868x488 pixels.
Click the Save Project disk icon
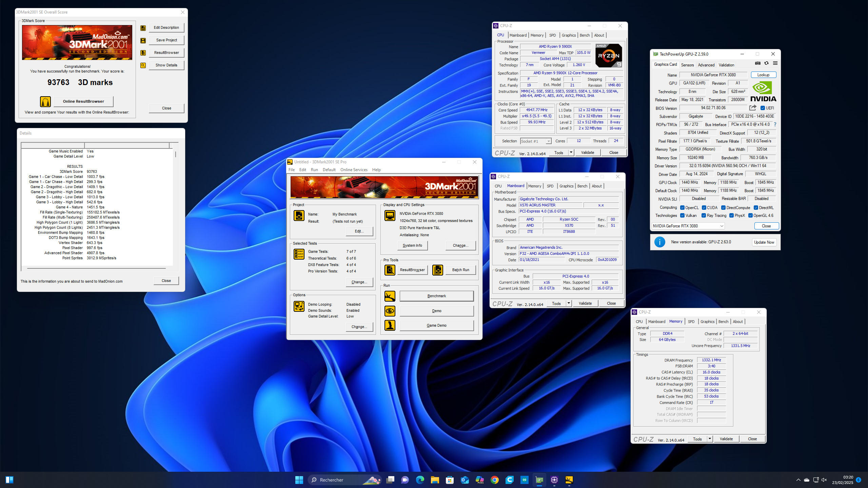(x=143, y=40)
